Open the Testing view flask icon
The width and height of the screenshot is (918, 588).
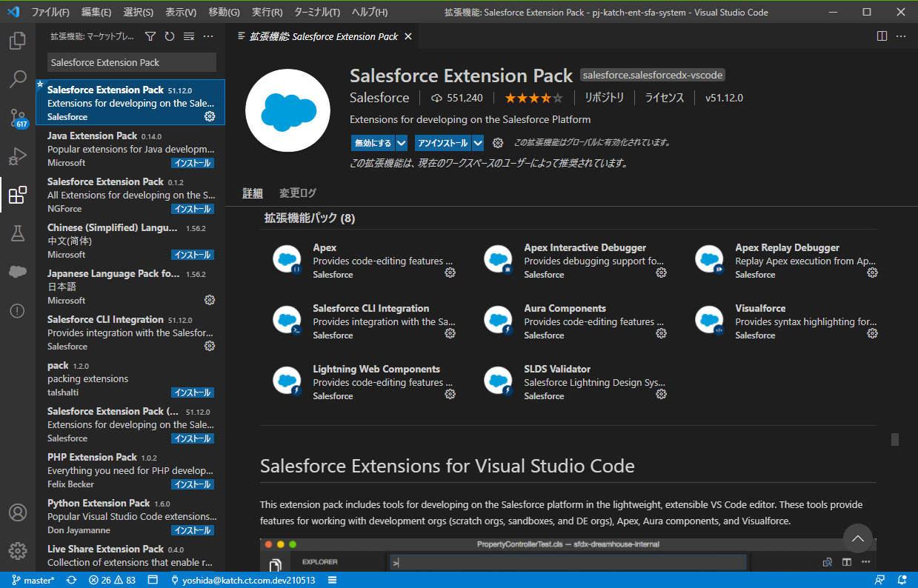[x=18, y=233]
